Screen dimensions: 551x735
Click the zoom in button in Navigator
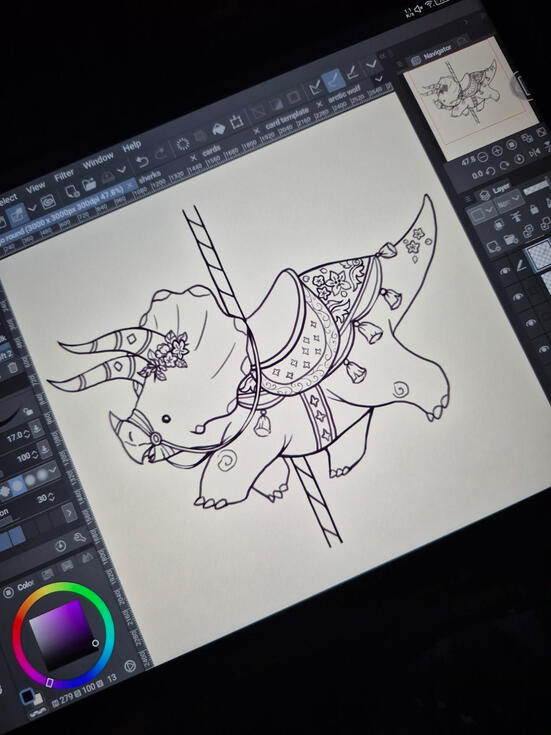point(497,150)
